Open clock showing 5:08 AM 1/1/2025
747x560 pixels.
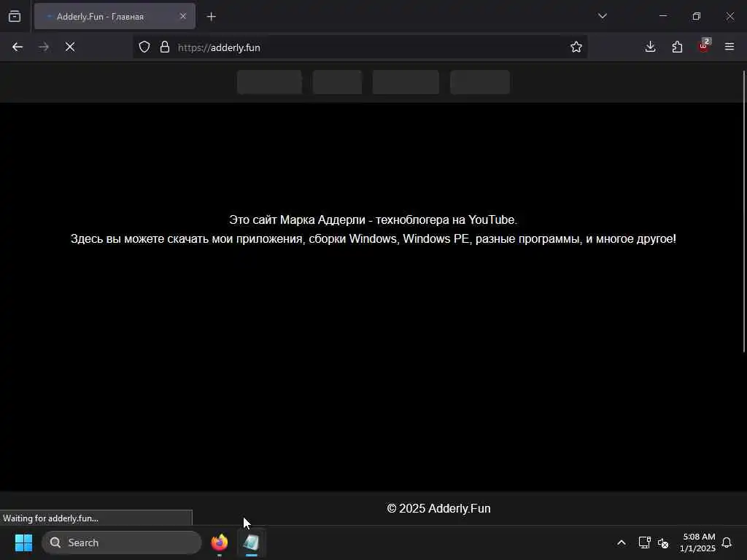click(x=698, y=542)
